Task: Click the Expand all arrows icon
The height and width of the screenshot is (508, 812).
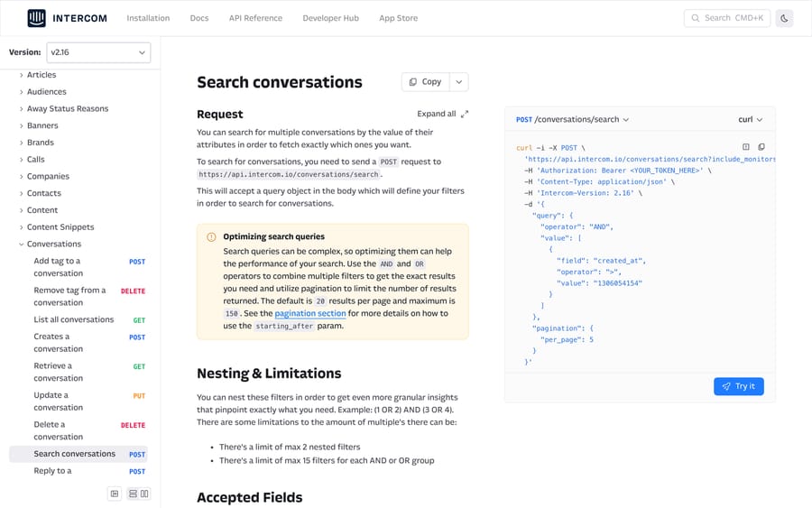Action: (465, 114)
